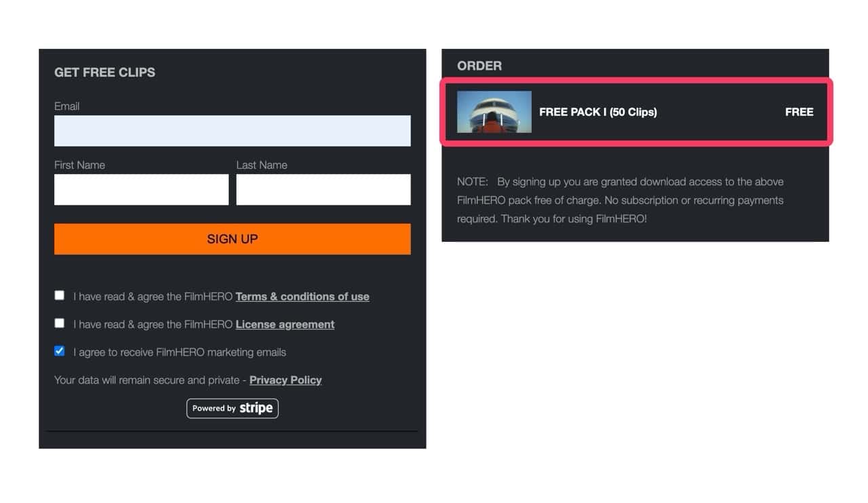The width and height of the screenshot is (868, 503).
Task: Select the Last Name text box
Action: (x=323, y=190)
